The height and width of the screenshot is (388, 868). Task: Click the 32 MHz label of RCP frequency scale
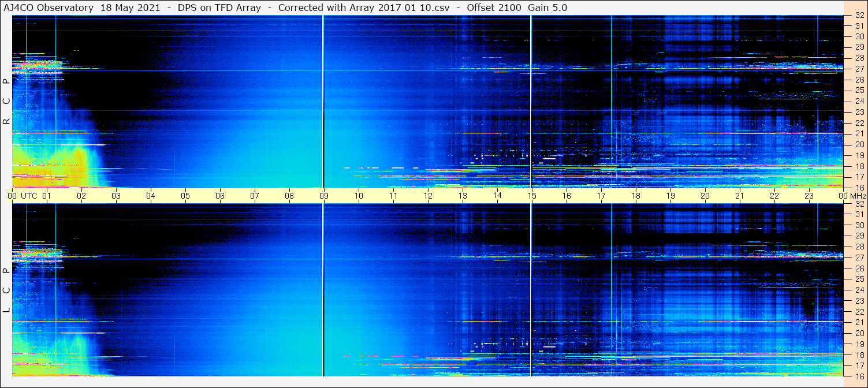click(x=859, y=16)
